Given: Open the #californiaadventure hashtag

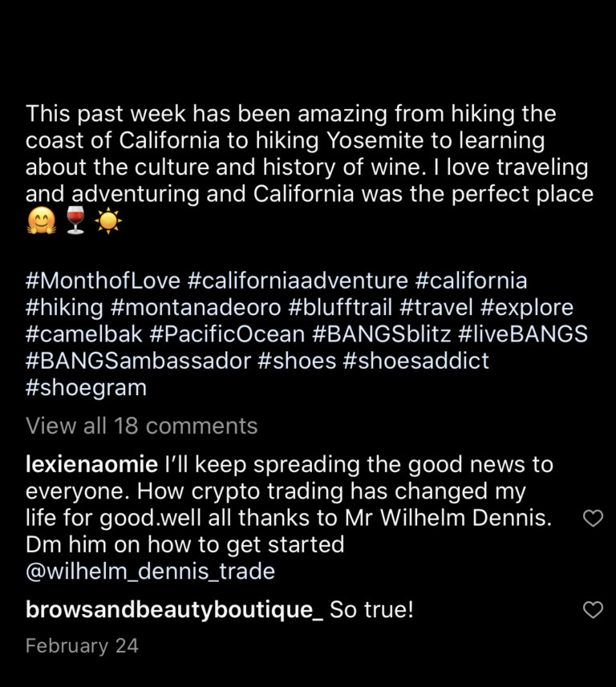Looking at the screenshot, I should (x=298, y=281).
